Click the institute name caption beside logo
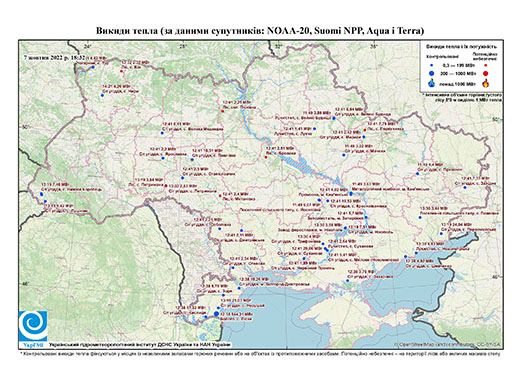Viewport: 520px width, 368px height. (140, 345)
